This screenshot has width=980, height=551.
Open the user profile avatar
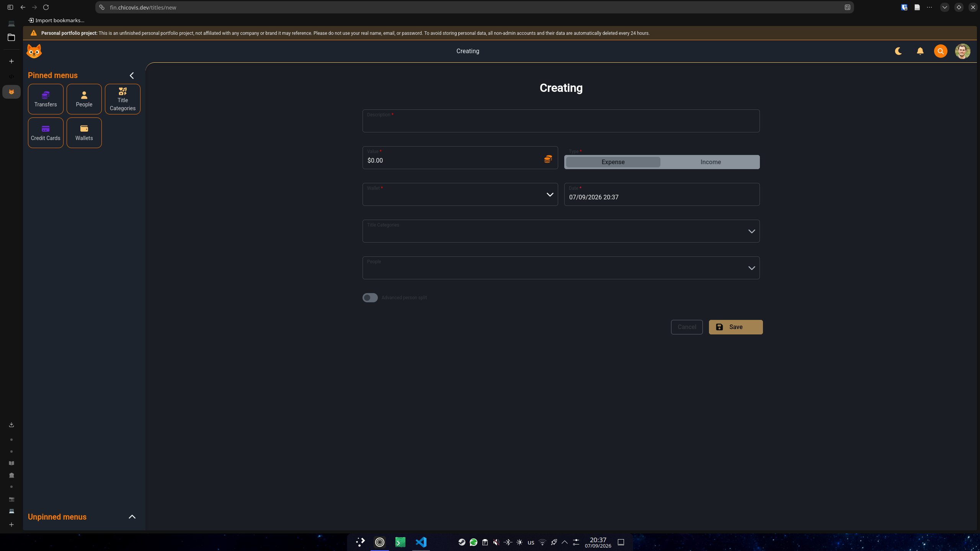coord(962,51)
